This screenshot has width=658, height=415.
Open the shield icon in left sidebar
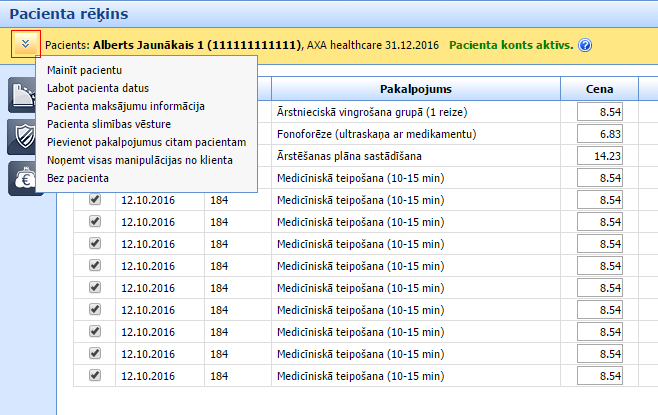coord(22,136)
